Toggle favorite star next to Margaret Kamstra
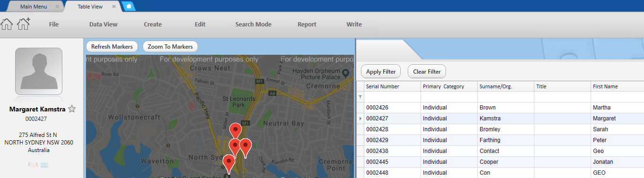The width and height of the screenshot is (644, 178). (72, 109)
